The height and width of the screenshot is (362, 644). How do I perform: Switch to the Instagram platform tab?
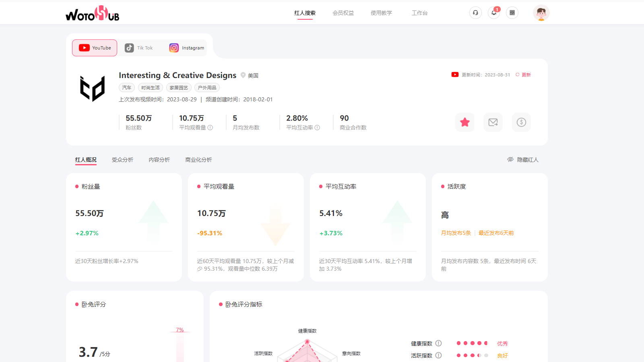tap(187, 48)
